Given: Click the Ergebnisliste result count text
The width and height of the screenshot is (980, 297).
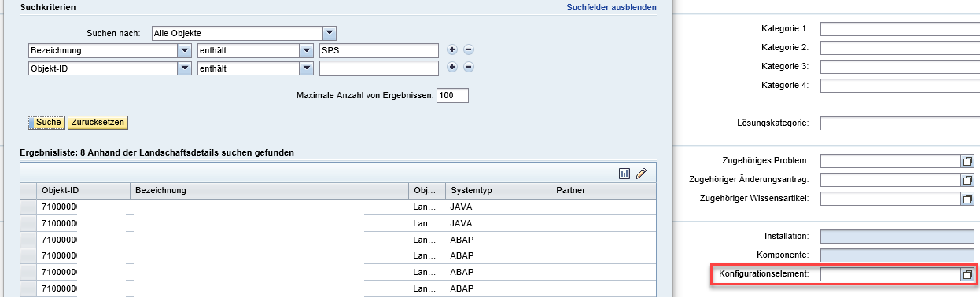Looking at the screenshot, I should coord(157,152).
